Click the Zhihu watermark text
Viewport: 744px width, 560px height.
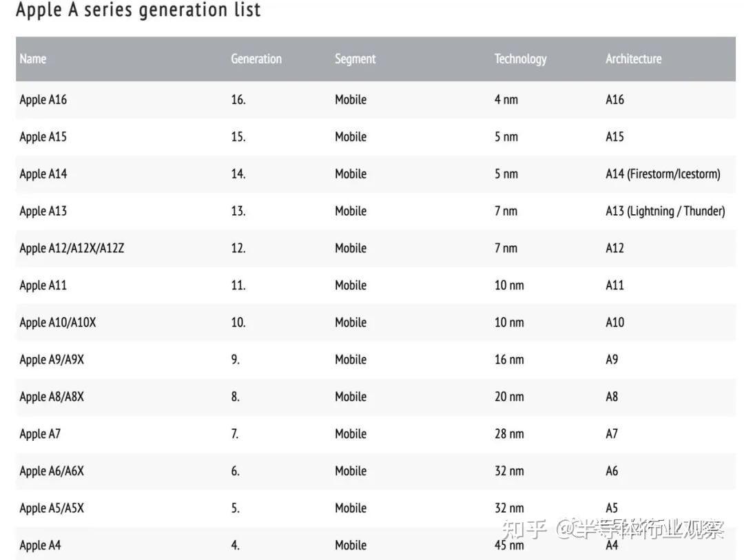point(613,529)
